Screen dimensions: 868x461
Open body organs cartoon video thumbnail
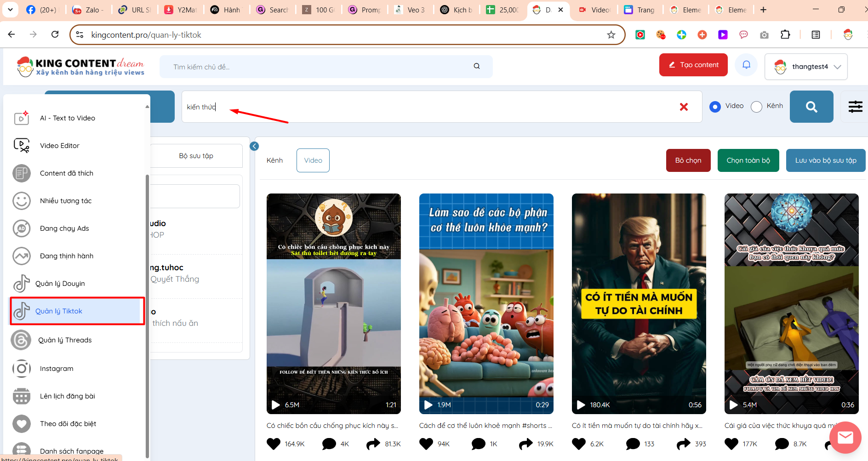pos(486,303)
